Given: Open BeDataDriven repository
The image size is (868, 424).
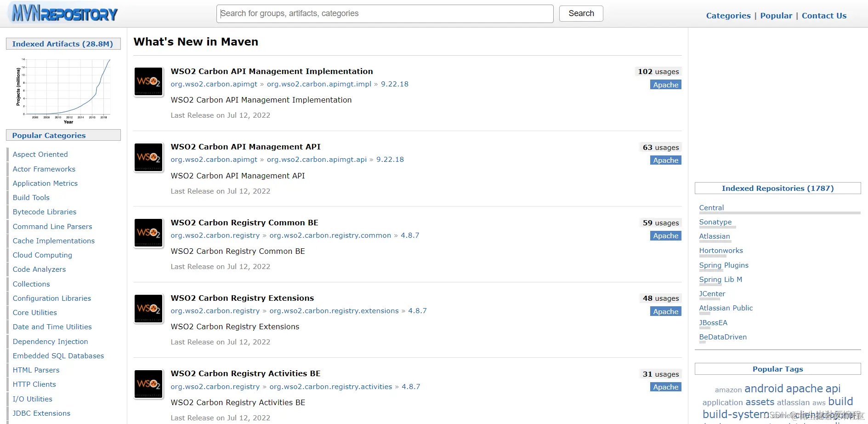Looking at the screenshot, I should click(723, 337).
